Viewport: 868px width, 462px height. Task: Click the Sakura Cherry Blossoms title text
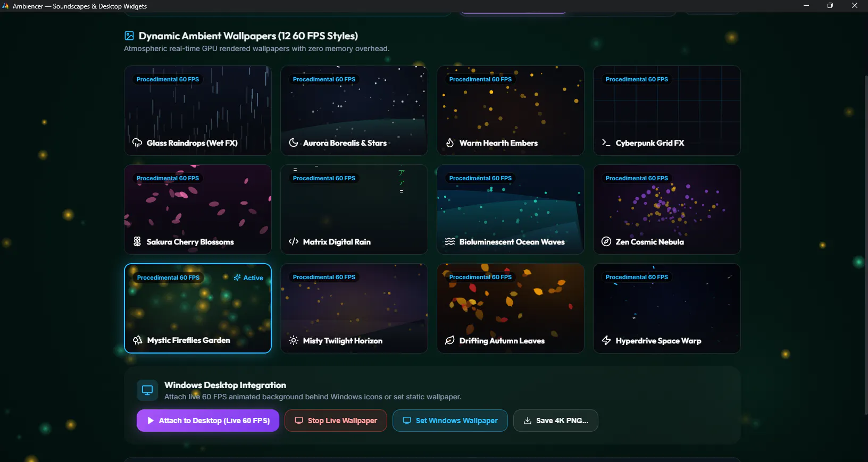(190, 242)
